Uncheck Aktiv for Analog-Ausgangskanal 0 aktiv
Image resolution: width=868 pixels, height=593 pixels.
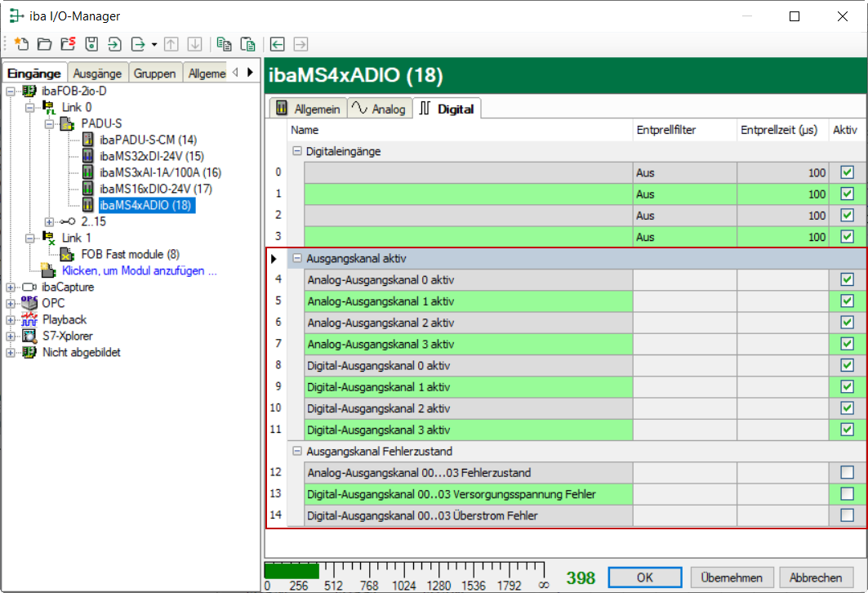click(x=847, y=279)
